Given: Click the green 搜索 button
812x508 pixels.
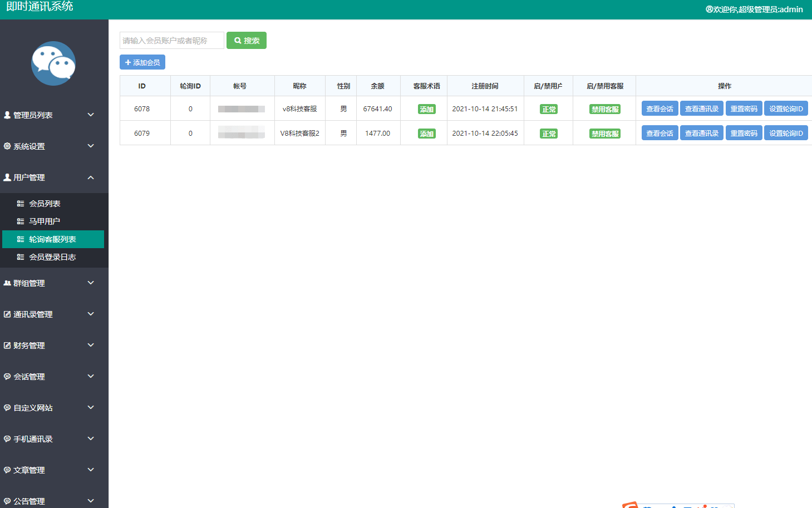Looking at the screenshot, I should point(247,41).
